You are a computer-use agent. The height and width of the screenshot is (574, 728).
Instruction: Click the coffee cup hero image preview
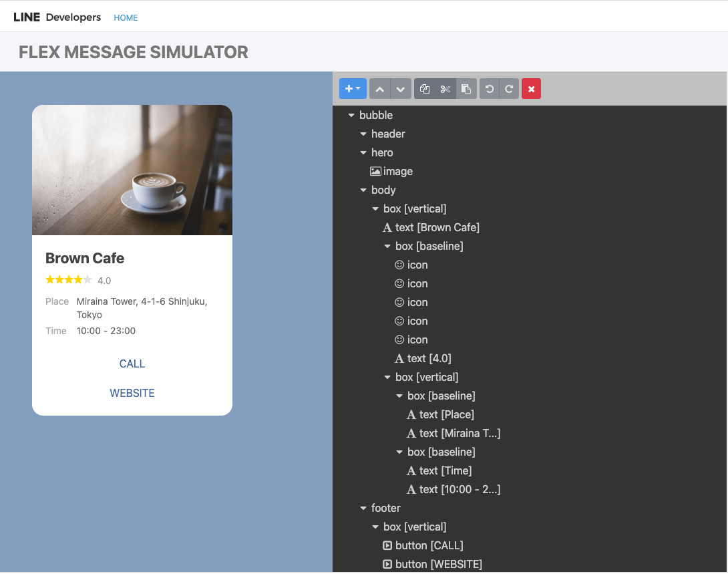pos(132,170)
